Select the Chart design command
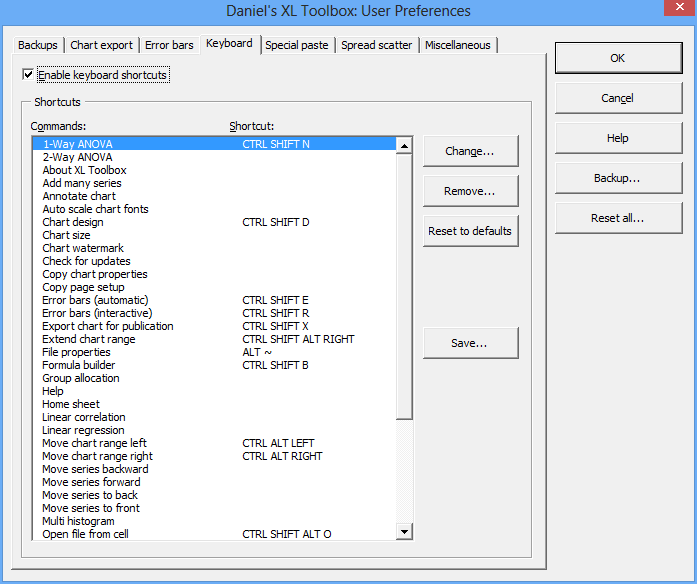This screenshot has height=584, width=697. click(214, 222)
